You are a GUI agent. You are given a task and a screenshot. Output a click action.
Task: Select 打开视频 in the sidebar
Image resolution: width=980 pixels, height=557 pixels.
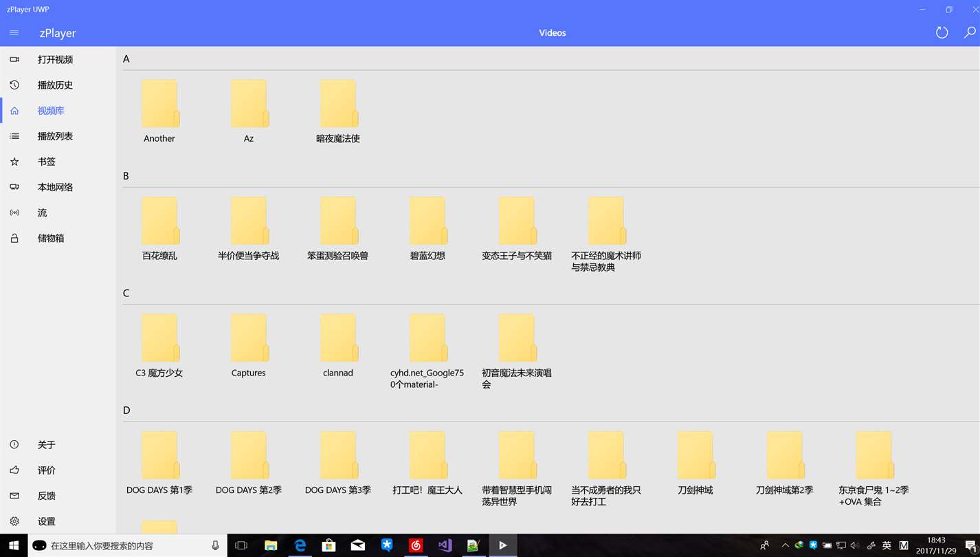[58, 60]
